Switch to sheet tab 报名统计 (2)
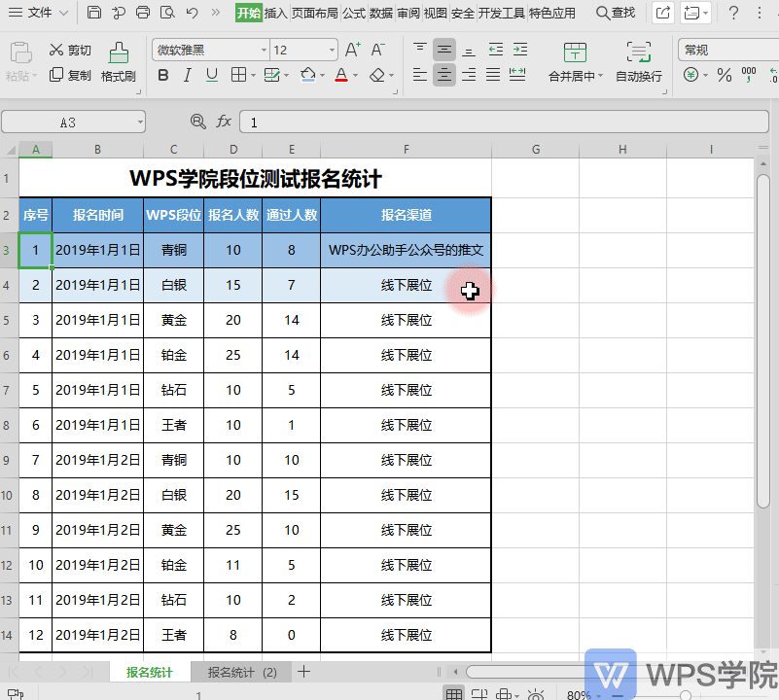The height and width of the screenshot is (700, 779). tap(242, 672)
